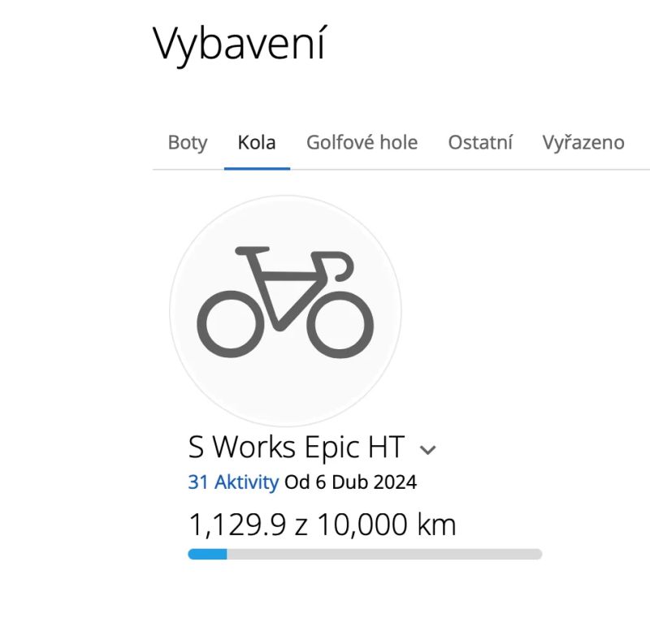Select the Kola tab
Image resolution: width=650 pixels, height=644 pixels.
point(257,143)
